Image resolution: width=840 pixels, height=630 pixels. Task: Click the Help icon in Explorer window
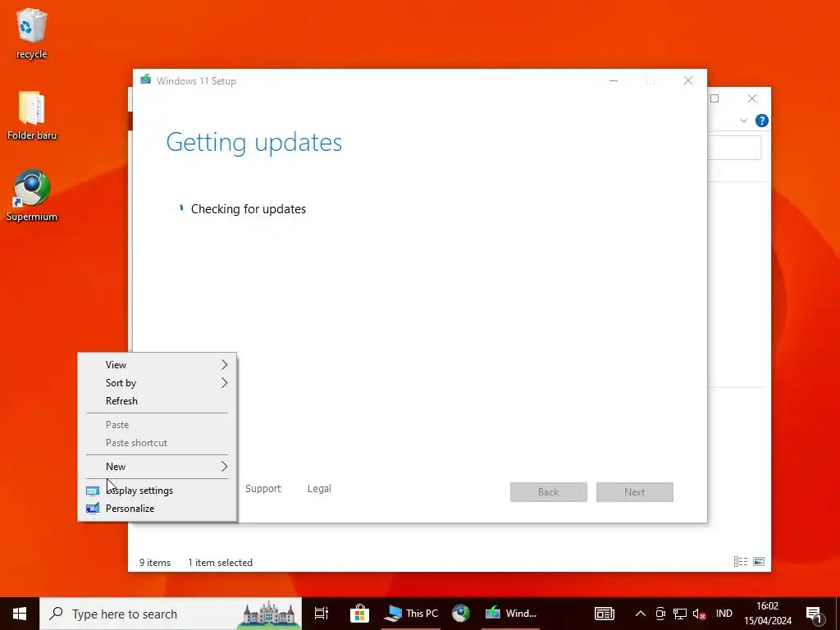pyautogui.click(x=761, y=121)
